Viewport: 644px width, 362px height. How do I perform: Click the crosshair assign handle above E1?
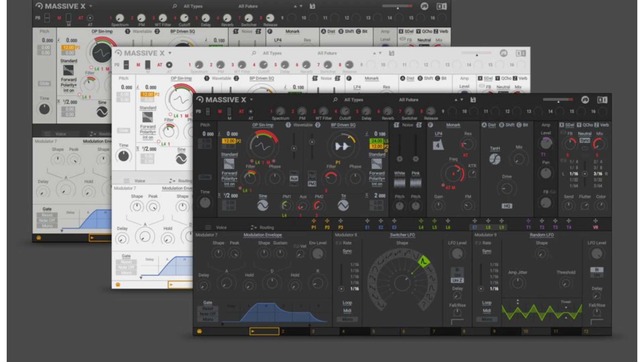coord(367,221)
